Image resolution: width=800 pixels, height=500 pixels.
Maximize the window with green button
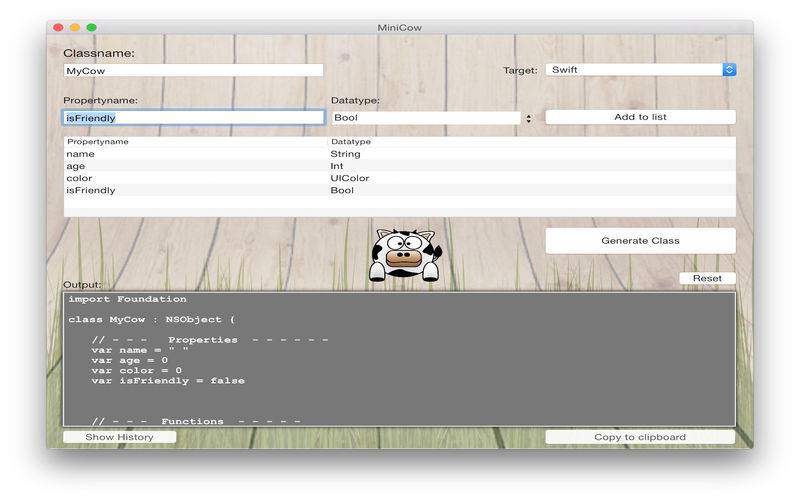coord(92,27)
